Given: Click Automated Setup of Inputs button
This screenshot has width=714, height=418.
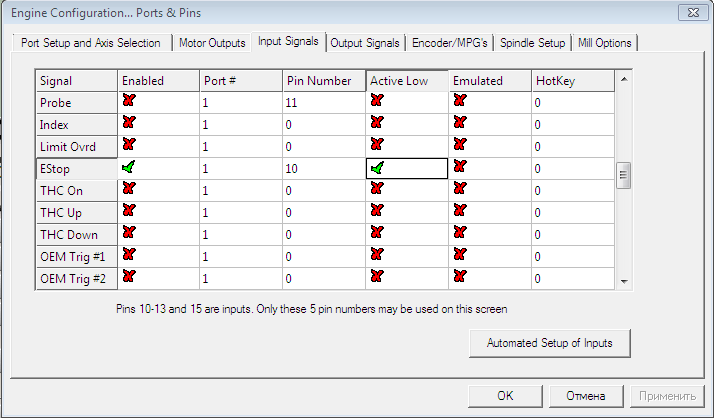Looking at the screenshot, I should tap(549, 343).
